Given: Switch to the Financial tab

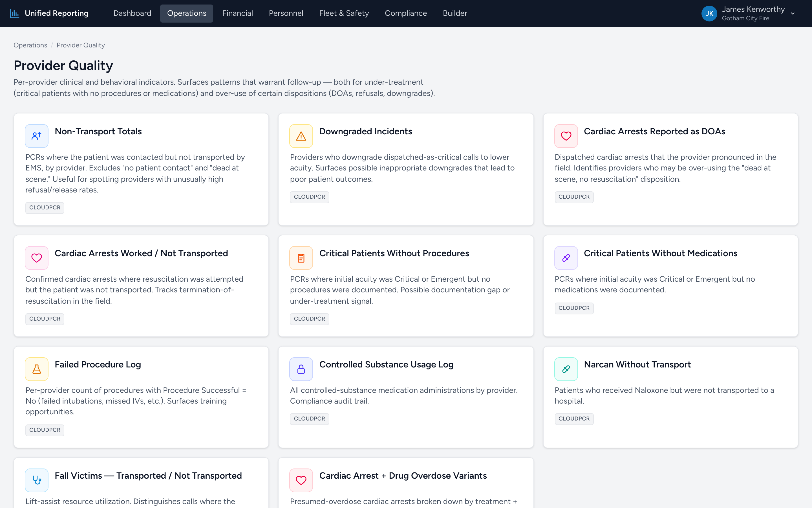Looking at the screenshot, I should [238, 14].
